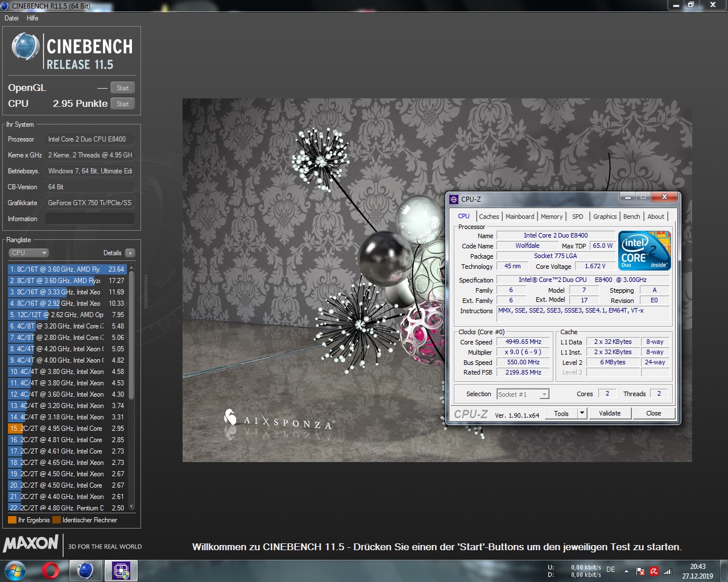
Task: Click the Level 2 cache value 6 MBytes
Action: click(613, 362)
